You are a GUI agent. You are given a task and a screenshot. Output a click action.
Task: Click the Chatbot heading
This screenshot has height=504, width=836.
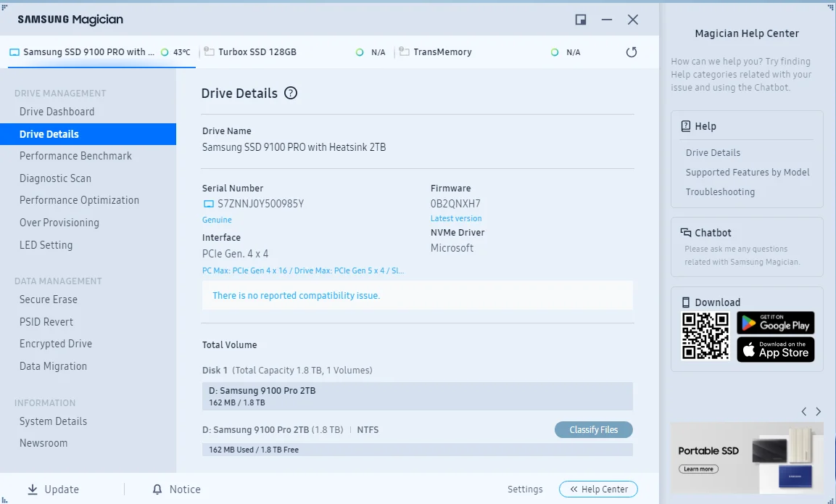pyautogui.click(x=713, y=233)
